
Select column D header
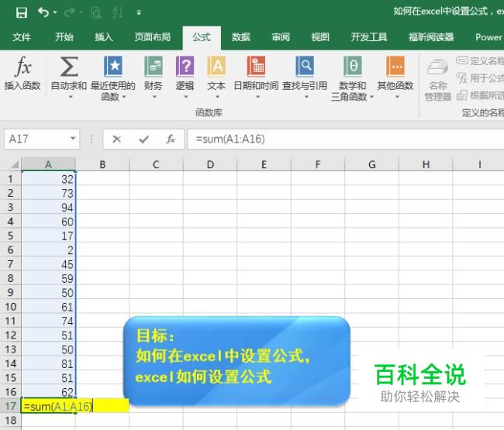pos(210,164)
